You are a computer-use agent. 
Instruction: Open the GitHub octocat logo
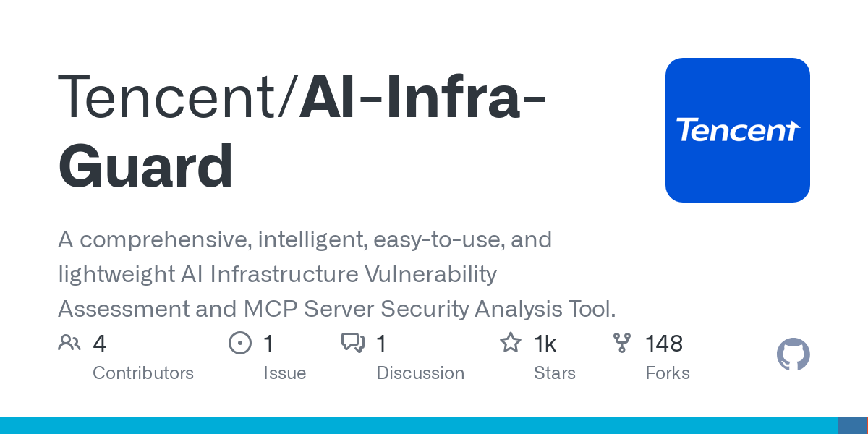point(793,354)
